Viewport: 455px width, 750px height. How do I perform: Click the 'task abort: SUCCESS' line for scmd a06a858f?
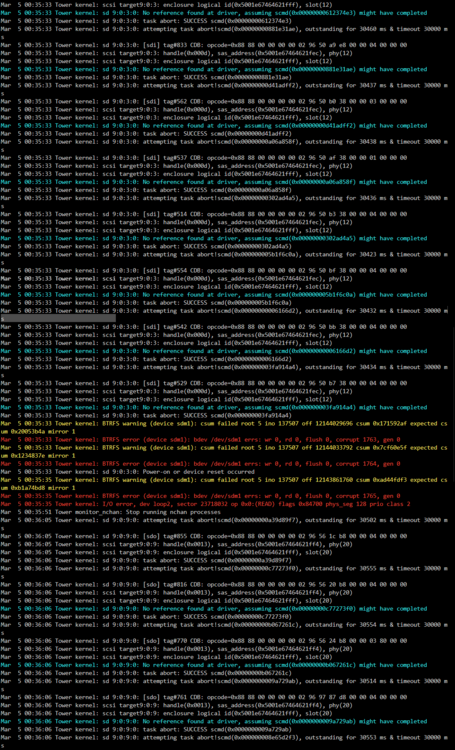145,190
